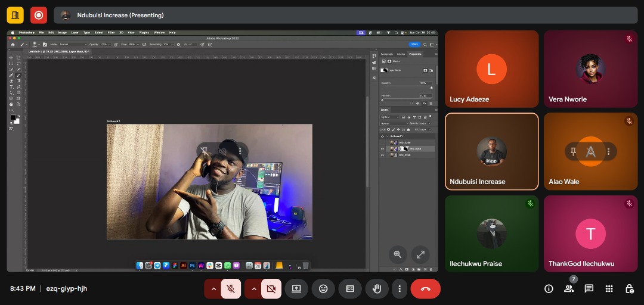644x305 pixels.
Task: Select the Lasso tool in Photoshop
Action: tap(18, 63)
